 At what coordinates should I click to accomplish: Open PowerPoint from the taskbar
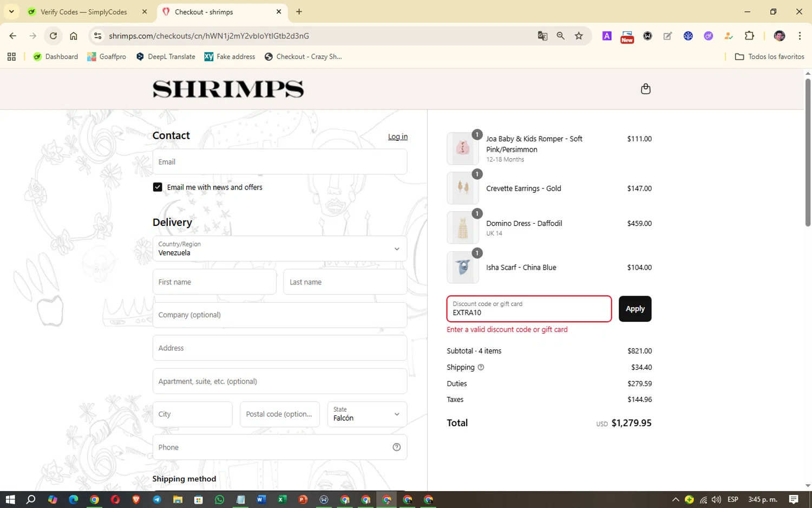[303, 499]
